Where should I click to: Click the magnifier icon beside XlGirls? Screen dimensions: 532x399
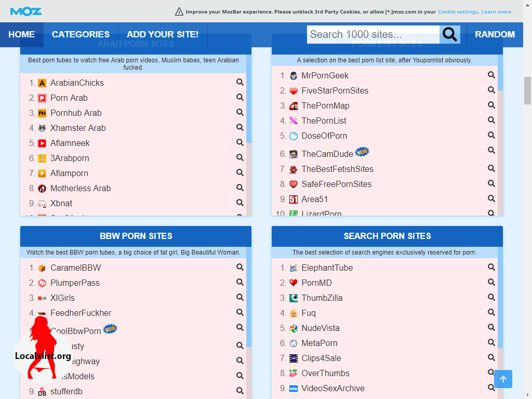click(x=240, y=297)
